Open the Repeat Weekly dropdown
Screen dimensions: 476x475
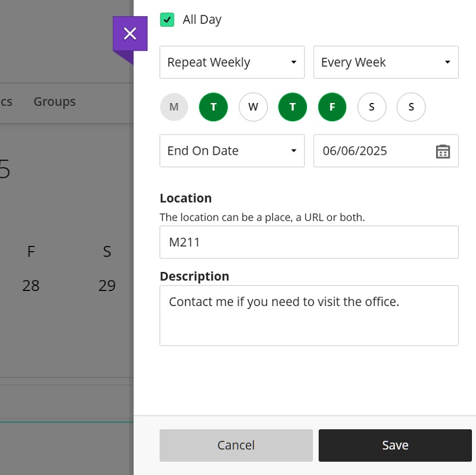coord(231,62)
